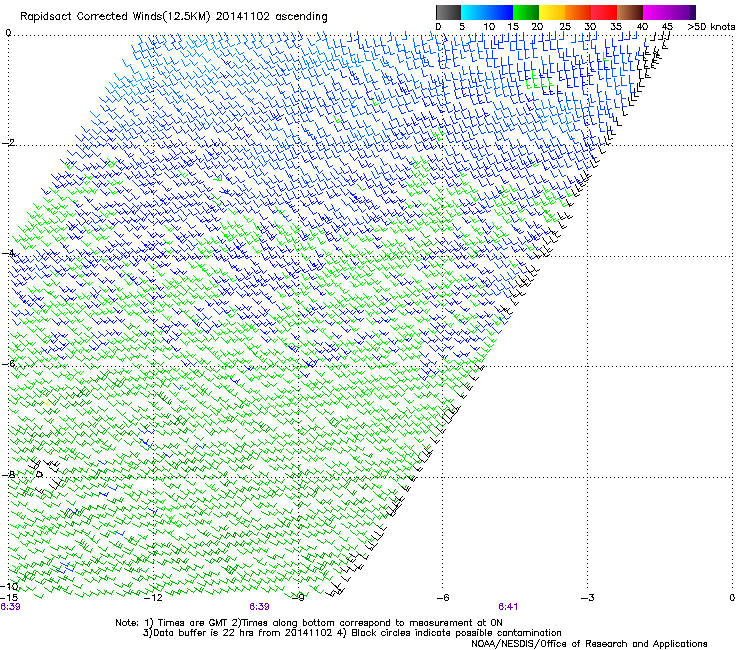740x650 pixels.
Task: Click the 'Data buffer is 22 hrs' note
Action: click(x=201, y=633)
